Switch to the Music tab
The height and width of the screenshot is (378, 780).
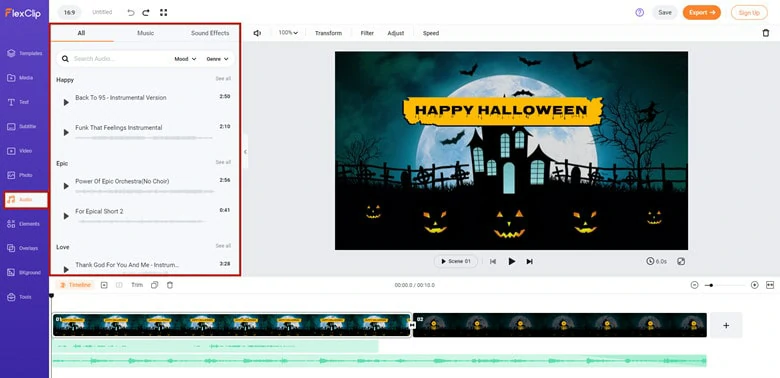(x=145, y=33)
